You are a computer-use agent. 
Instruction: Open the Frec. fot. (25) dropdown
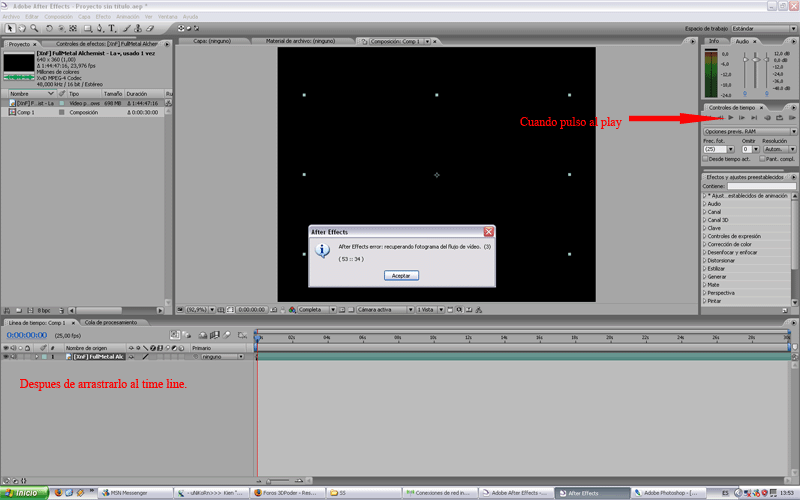718,149
